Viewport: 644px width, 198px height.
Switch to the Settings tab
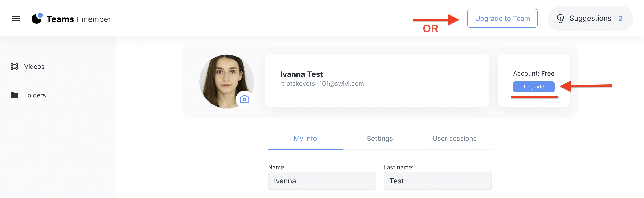tap(380, 138)
